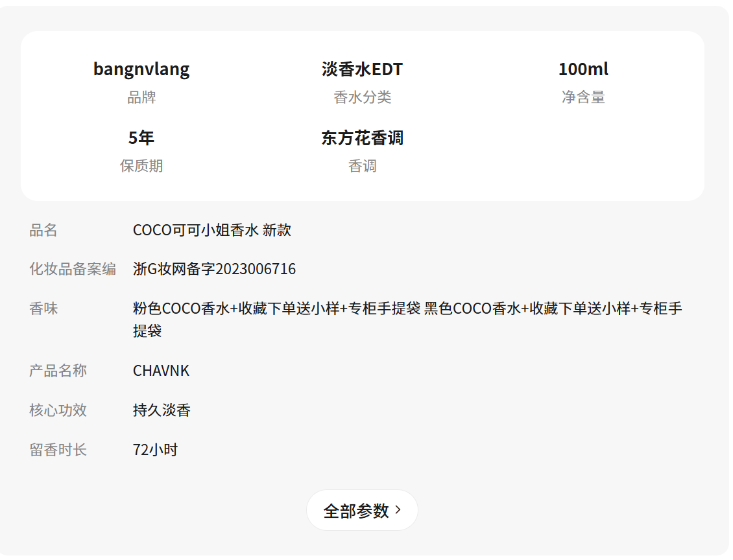The height and width of the screenshot is (560, 733).
Task: Click the 香水分类 label
Action: [x=362, y=98]
